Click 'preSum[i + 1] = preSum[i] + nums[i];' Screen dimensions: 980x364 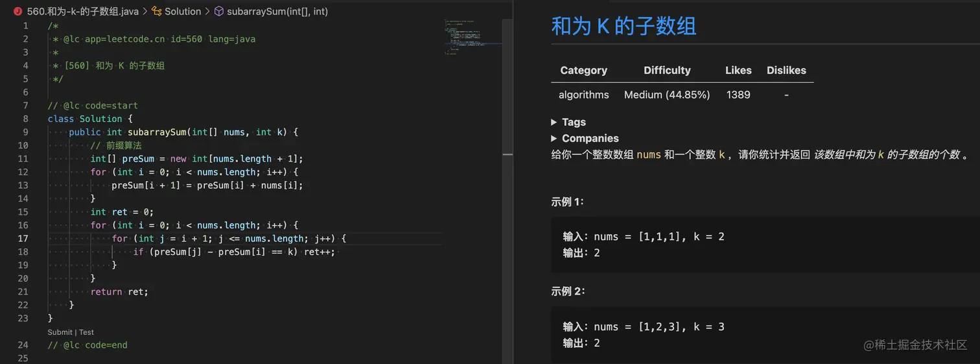tap(207, 185)
